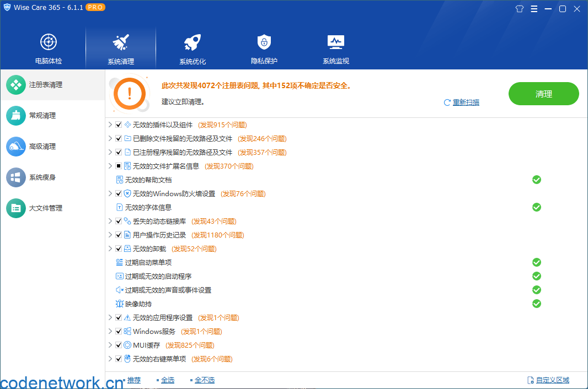Image resolution: width=588 pixels, height=389 pixels.
Task: Disable the MUI缓存 checkbox
Action: 118,345
